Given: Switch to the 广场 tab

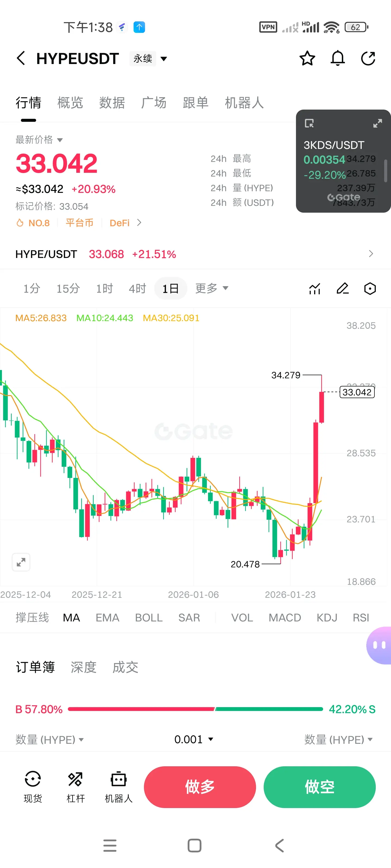Looking at the screenshot, I should [x=154, y=103].
